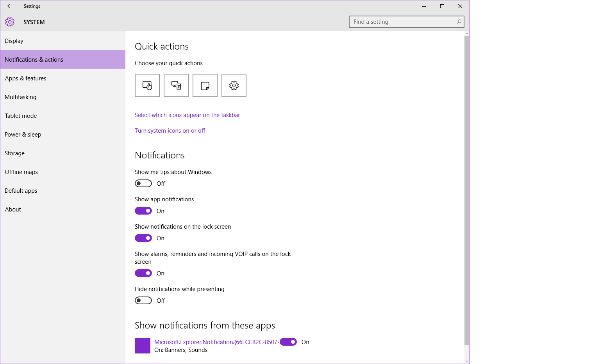Click the Find a setting search box

(x=402, y=22)
